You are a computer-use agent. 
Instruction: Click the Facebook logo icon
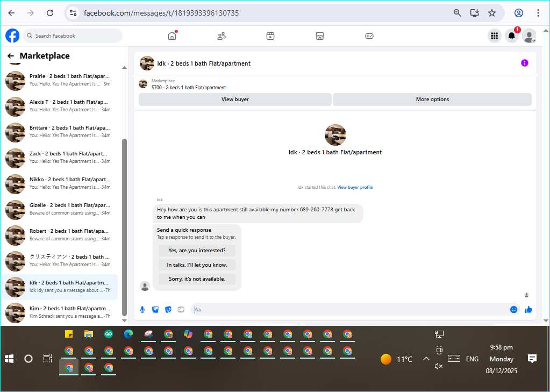12,36
